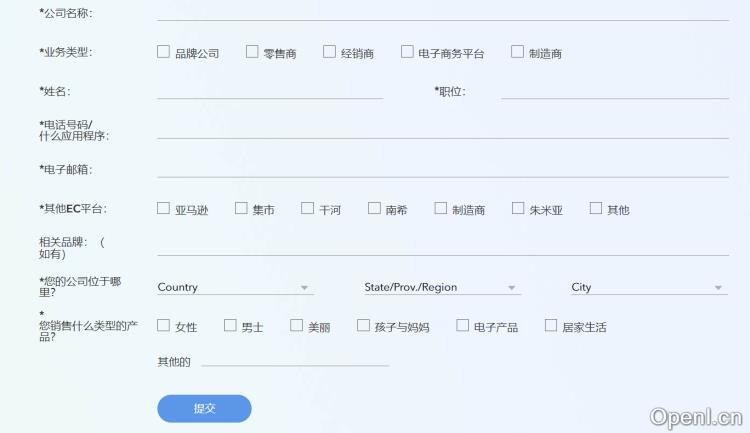Focus the 电子邮箱 input field
Image resolution: width=750 pixels, height=433 pixels.
point(442,169)
